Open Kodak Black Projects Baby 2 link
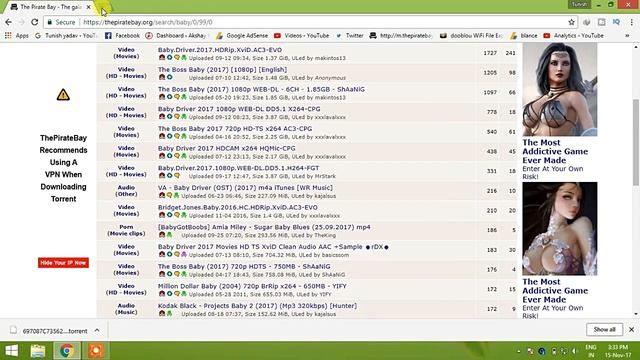Image resolution: width=640 pixels, height=360 pixels. coord(257,305)
